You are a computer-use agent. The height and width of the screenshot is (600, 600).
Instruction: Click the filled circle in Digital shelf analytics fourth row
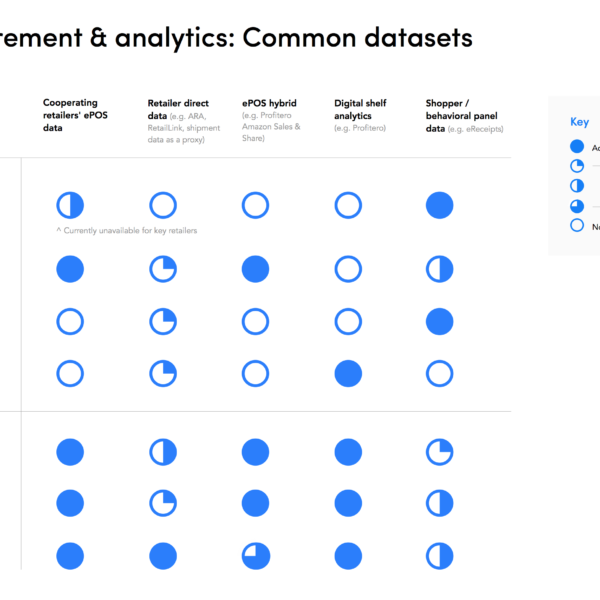pyautogui.click(x=348, y=373)
